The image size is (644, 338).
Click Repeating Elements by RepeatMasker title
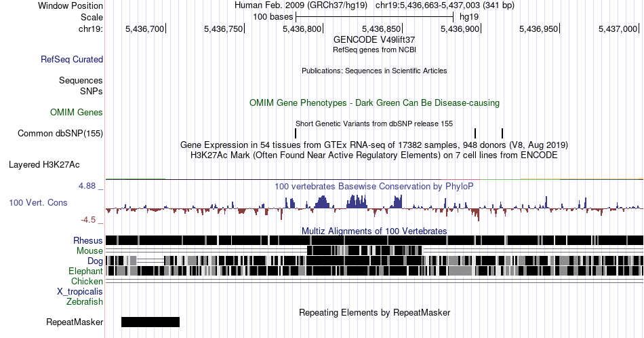pyautogui.click(x=374, y=312)
